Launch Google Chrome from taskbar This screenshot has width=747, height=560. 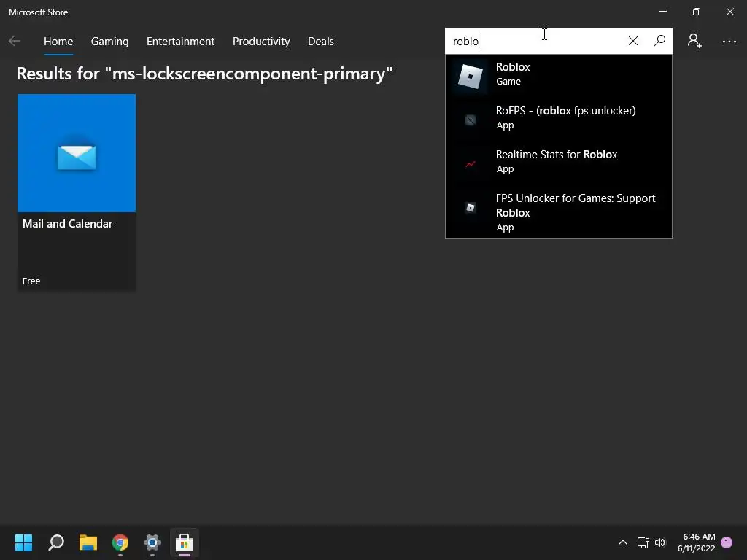point(120,542)
